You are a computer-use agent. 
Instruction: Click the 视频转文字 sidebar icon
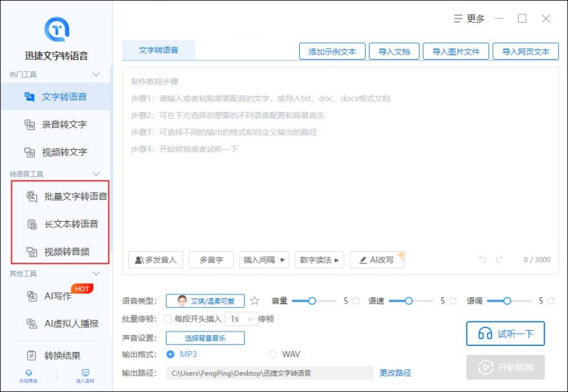click(x=30, y=152)
